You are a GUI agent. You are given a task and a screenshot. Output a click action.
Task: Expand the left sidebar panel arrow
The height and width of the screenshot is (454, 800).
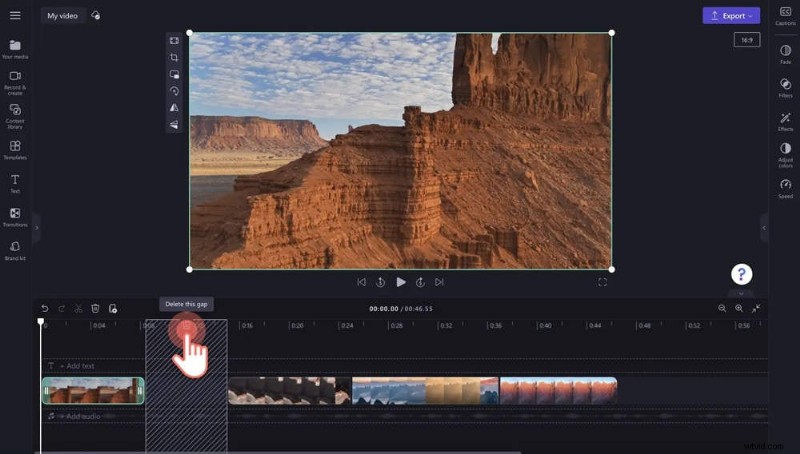(x=36, y=228)
